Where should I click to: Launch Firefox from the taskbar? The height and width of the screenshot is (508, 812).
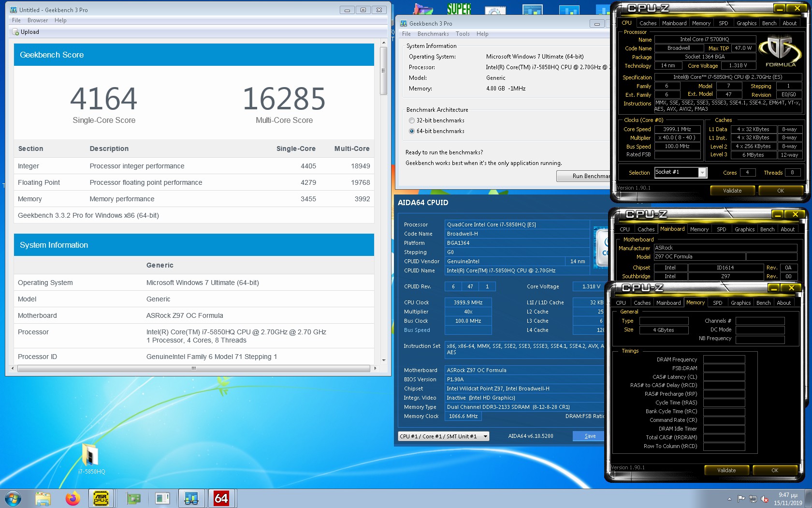(x=72, y=498)
